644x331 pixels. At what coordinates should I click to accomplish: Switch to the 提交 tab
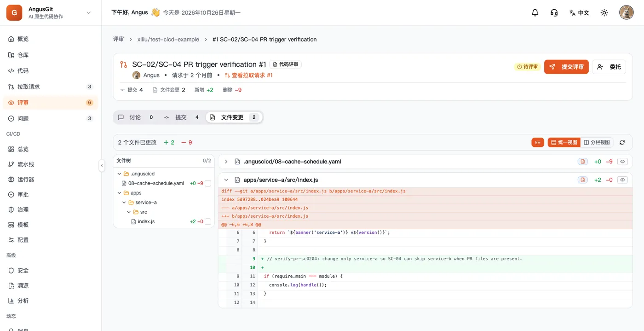pos(181,117)
